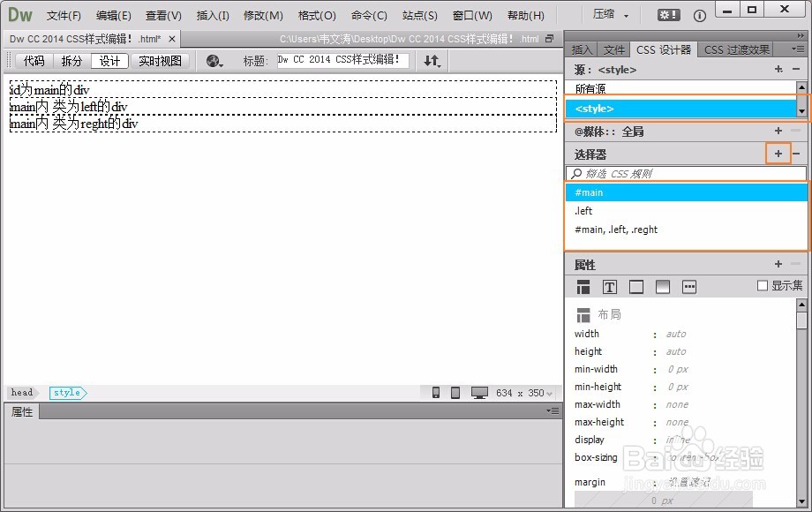812x512 pixels.
Task: Show layout properties category icon
Action: 583,287
